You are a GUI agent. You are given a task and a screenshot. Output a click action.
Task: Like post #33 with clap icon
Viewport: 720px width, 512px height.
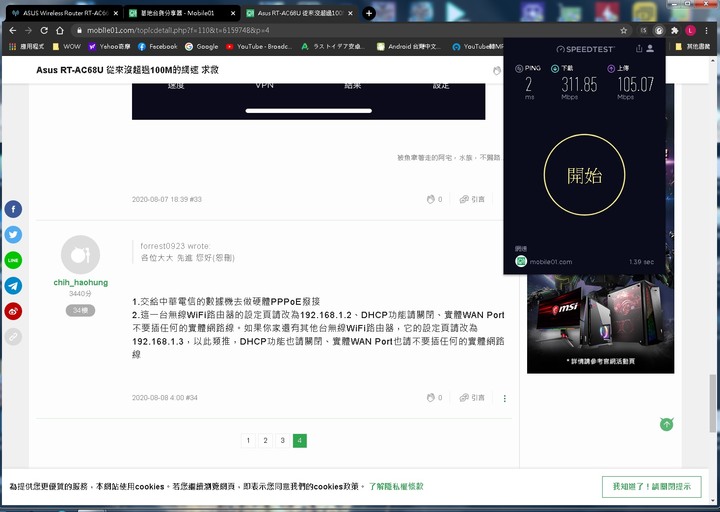431,199
